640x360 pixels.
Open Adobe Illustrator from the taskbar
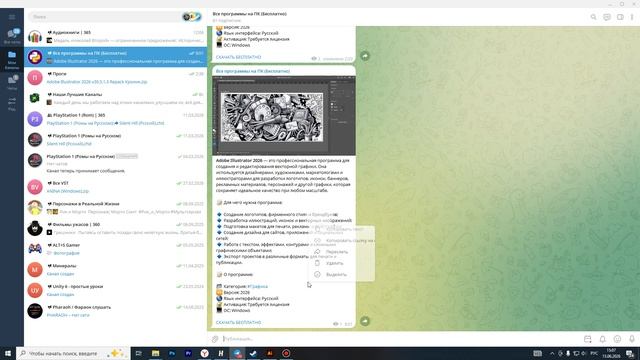270,353
